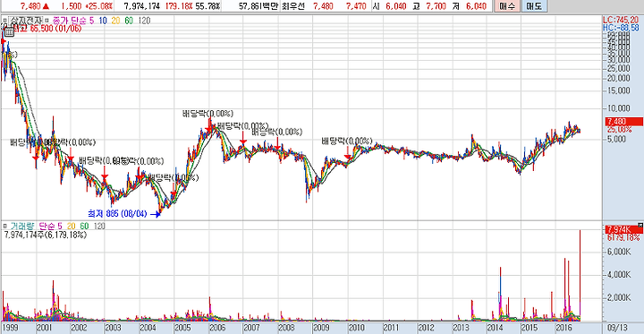
Task: Click the 최저 885 (08/04) low label
Action: coord(117,214)
